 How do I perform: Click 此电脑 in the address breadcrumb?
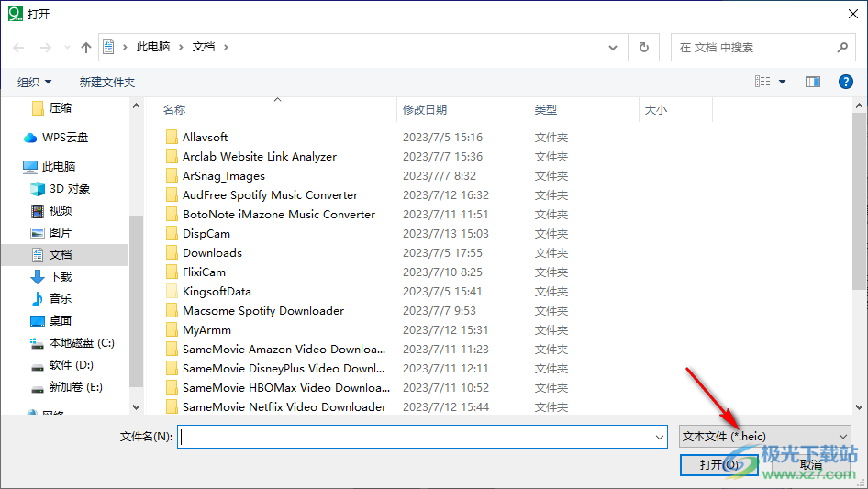[153, 47]
